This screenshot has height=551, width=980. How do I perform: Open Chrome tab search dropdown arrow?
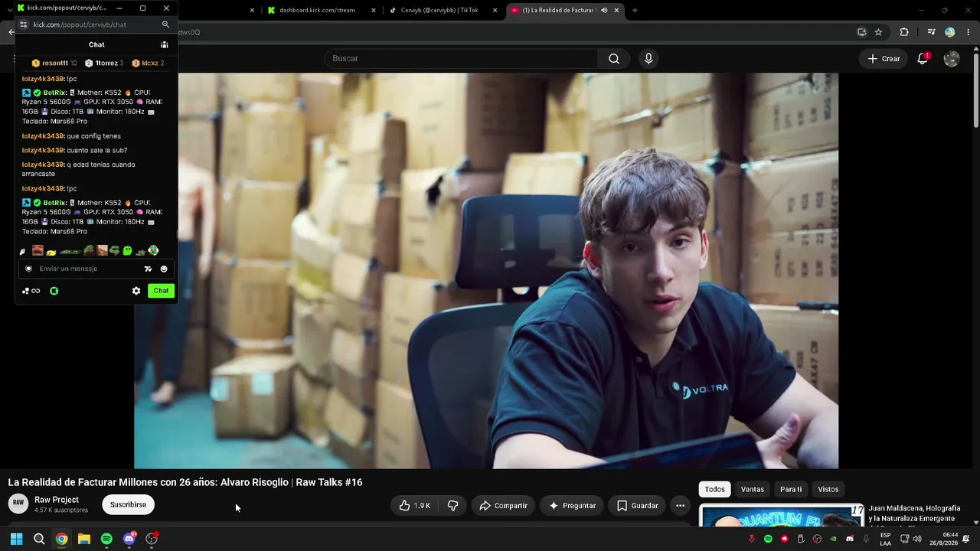pos(9,10)
